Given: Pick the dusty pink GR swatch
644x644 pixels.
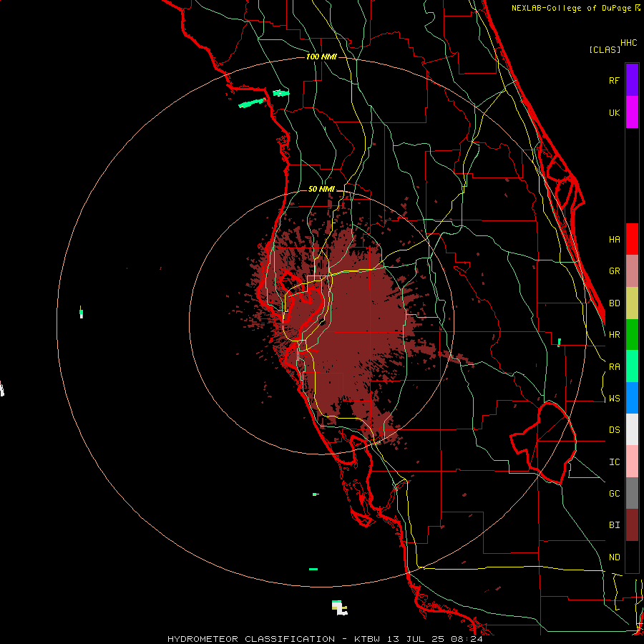Looking at the screenshot, I should (632, 271).
